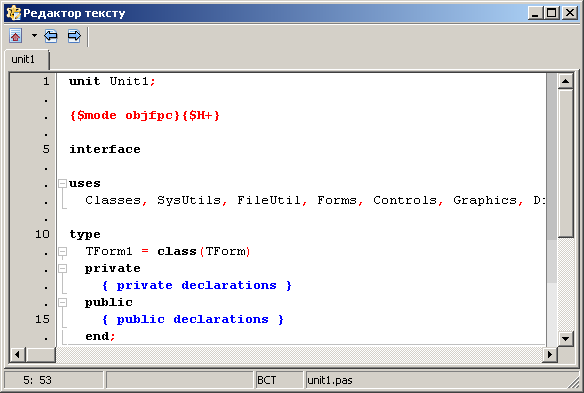Click the '{$H+}' directive
The image size is (584, 393).
(x=201, y=115)
